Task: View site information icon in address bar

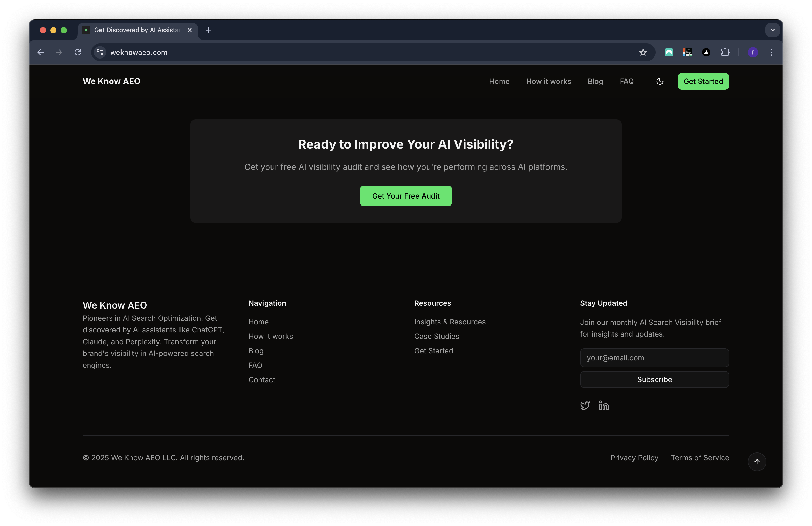Action: click(x=100, y=52)
